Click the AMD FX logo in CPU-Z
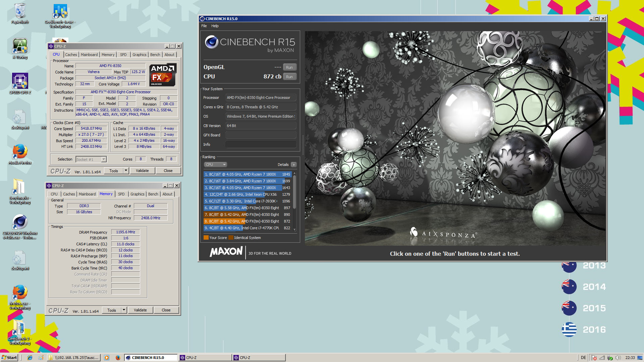The width and height of the screenshot is (644, 362). click(163, 75)
